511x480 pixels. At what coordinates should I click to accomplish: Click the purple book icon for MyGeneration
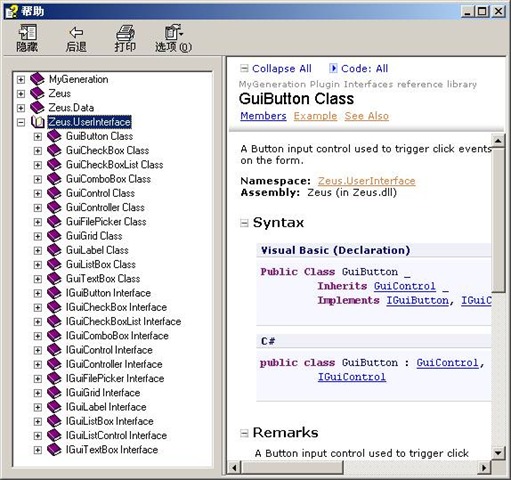coord(37,79)
